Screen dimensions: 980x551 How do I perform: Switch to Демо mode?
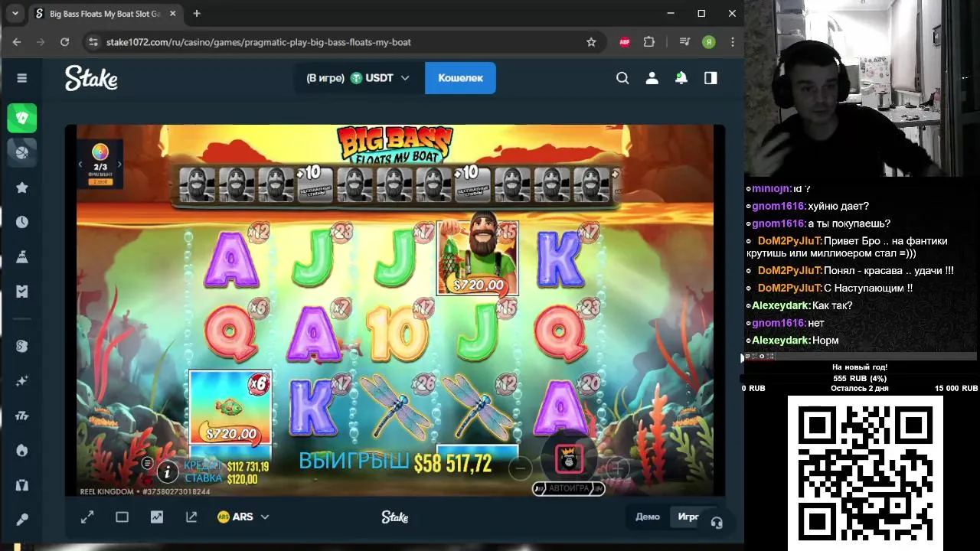tap(648, 517)
